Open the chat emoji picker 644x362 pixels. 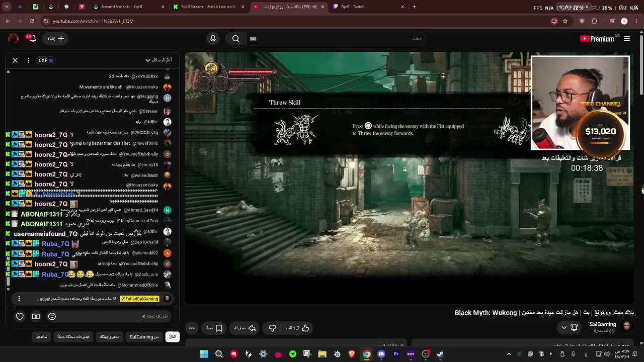point(52,316)
